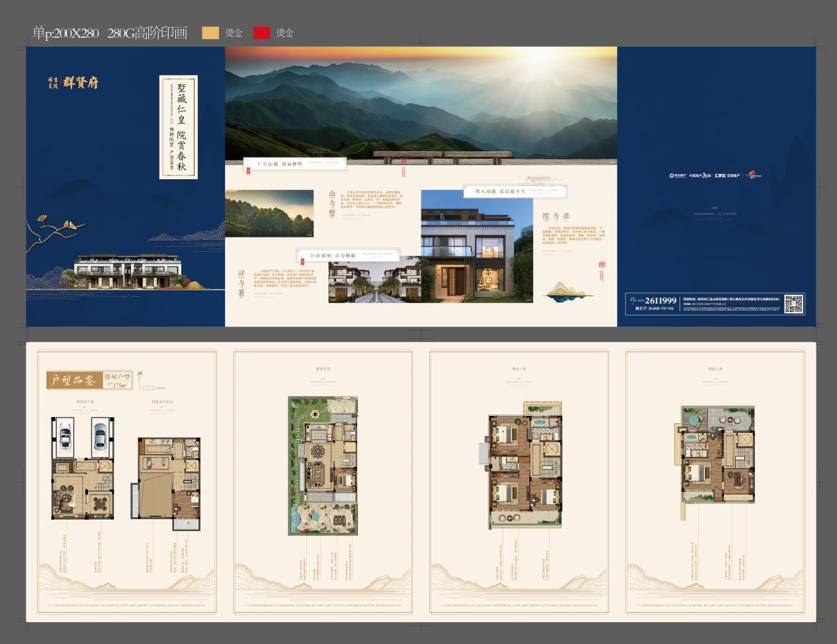Image resolution: width=837 pixels, height=644 pixels.
Task: Select the CIRE 交投地产 logo
Action: [727, 175]
